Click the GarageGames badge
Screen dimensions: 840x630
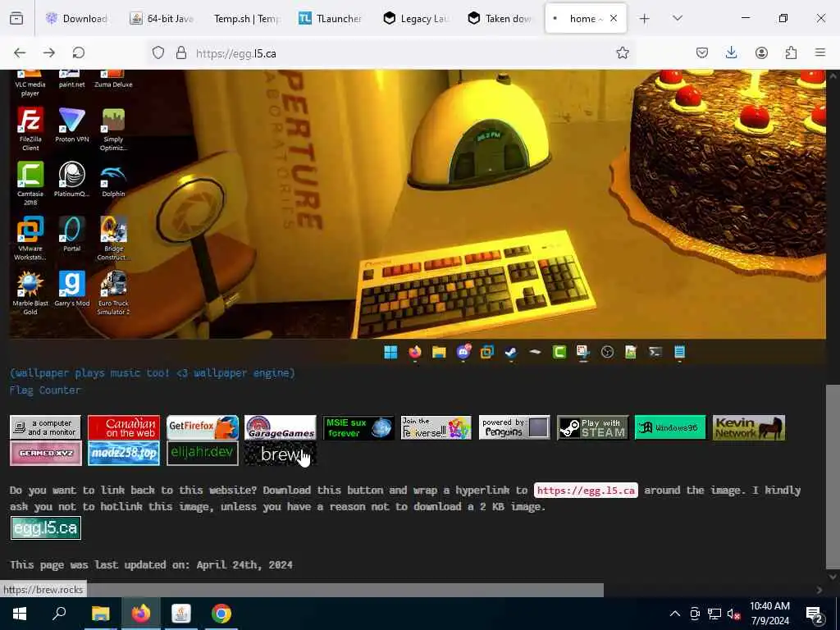pyautogui.click(x=281, y=427)
